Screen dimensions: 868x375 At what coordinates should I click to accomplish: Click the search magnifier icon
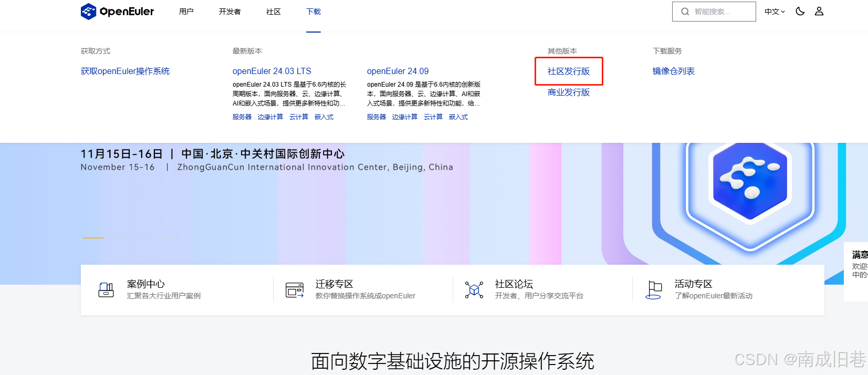point(685,12)
